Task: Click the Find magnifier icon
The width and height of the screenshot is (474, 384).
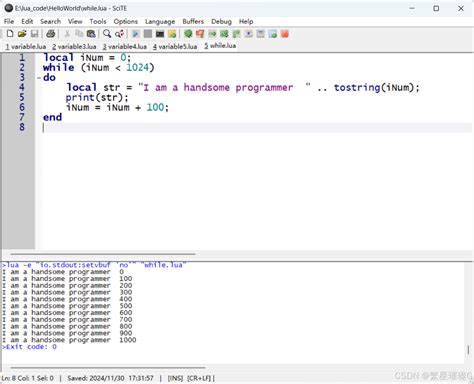Action: [107, 34]
